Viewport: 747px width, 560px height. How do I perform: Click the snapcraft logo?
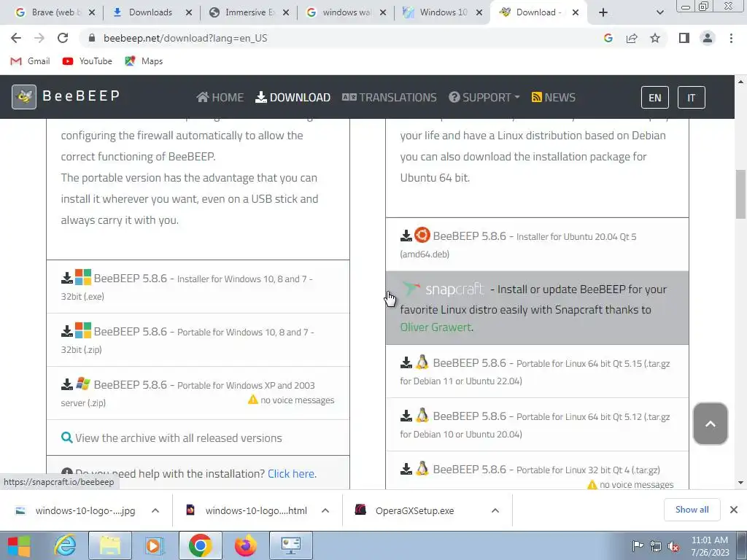[x=444, y=289]
